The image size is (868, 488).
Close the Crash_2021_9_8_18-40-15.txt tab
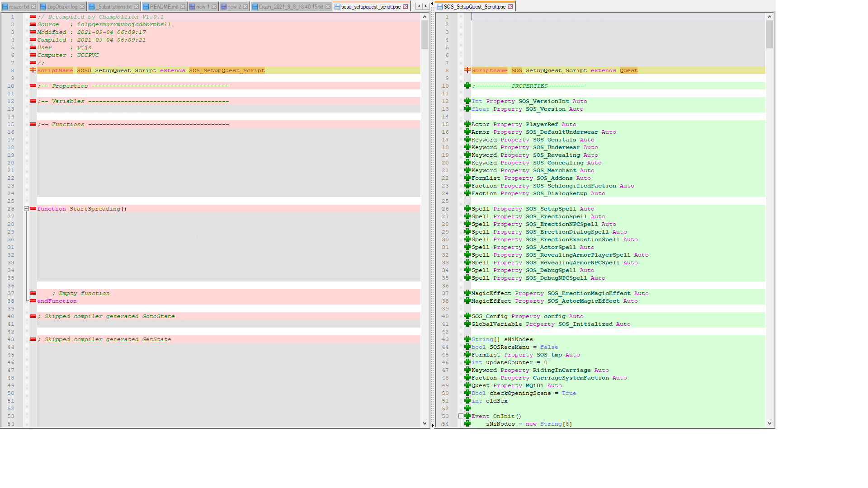[x=328, y=7]
